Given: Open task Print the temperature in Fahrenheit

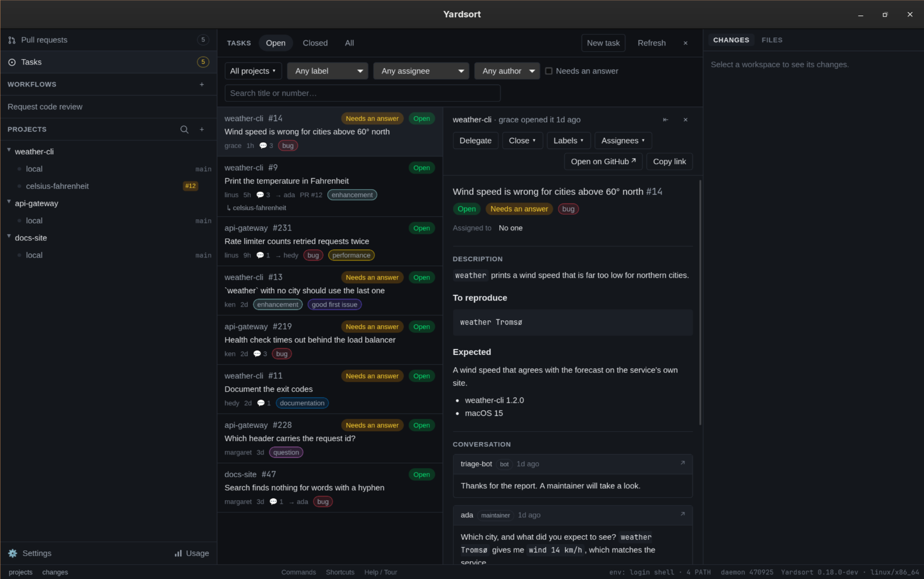Looking at the screenshot, I should [x=330, y=187].
